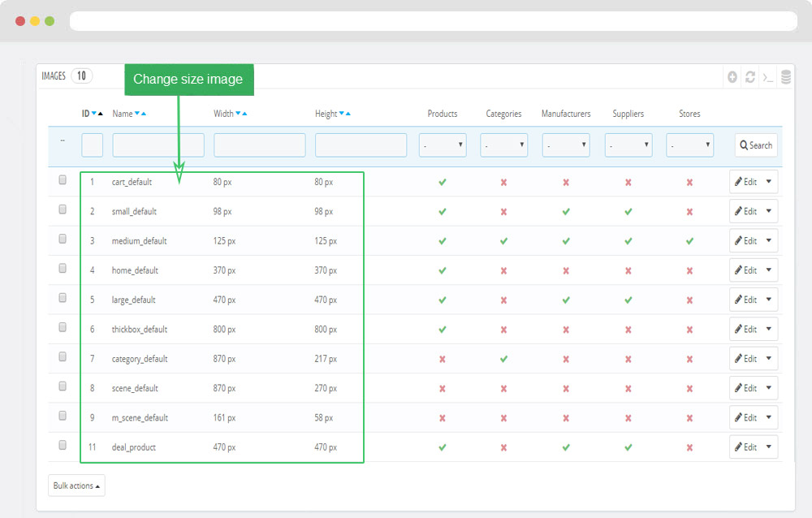The image size is (812, 518).
Task: Select checkbox for thickbox_default row
Action: point(63,327)
